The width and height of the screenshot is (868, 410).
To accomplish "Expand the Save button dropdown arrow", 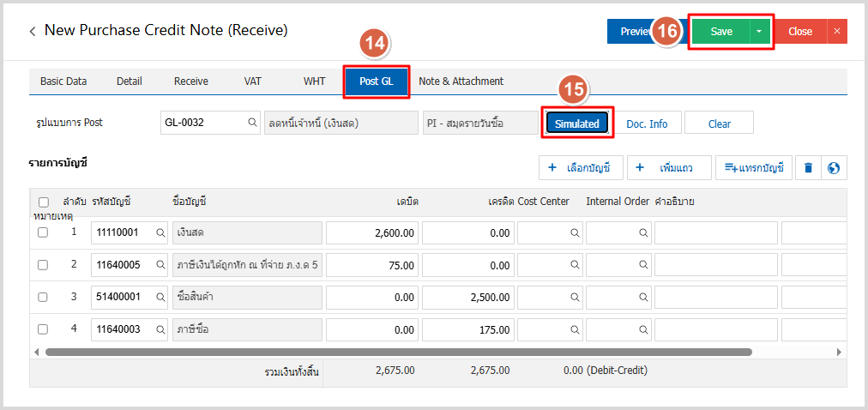I will click(760, 31).
